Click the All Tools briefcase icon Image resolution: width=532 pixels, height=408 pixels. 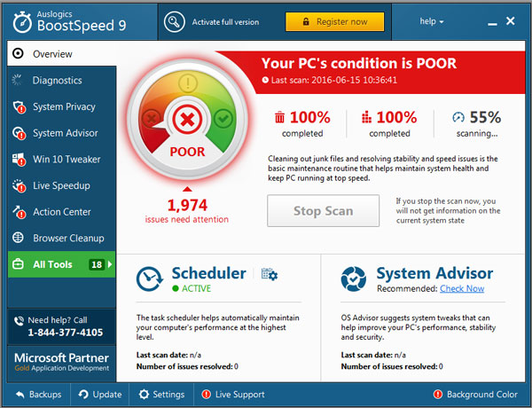point(18,264)
